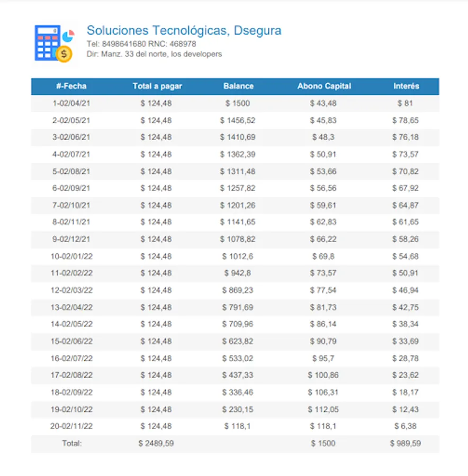Image resolution: width=468 pixels, height=476 pixels.
Task: Select the Tel: 8498641680 RNC line
Action: pos(141,44)
